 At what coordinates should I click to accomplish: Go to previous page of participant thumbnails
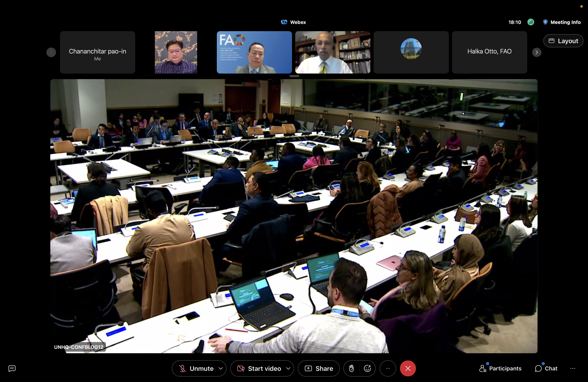pyautogui.click(x=51, y=52)
